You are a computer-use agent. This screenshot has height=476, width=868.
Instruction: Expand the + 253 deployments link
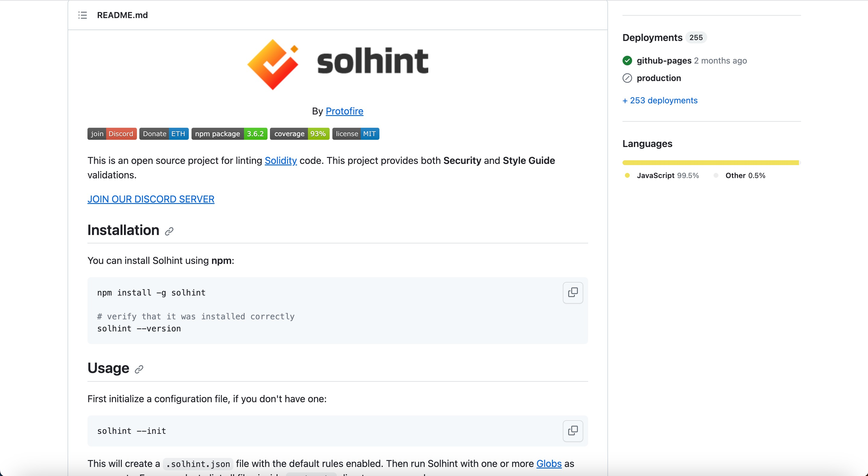660,100
